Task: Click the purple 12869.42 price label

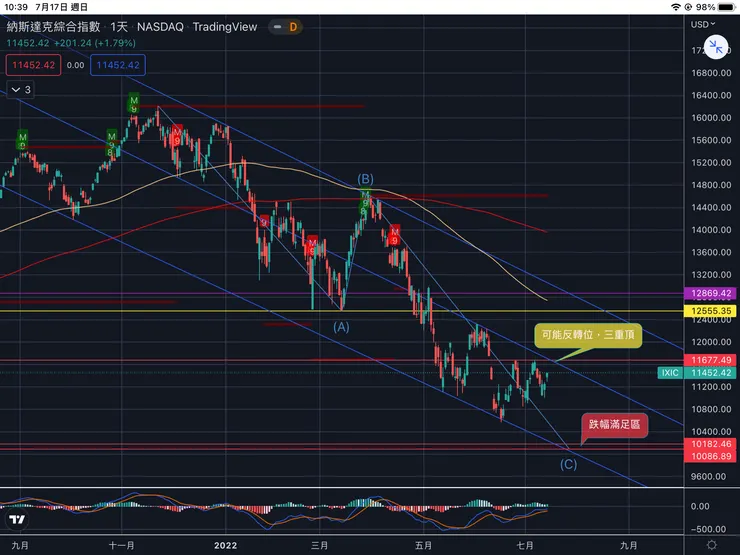Action: tap(711, 293)
